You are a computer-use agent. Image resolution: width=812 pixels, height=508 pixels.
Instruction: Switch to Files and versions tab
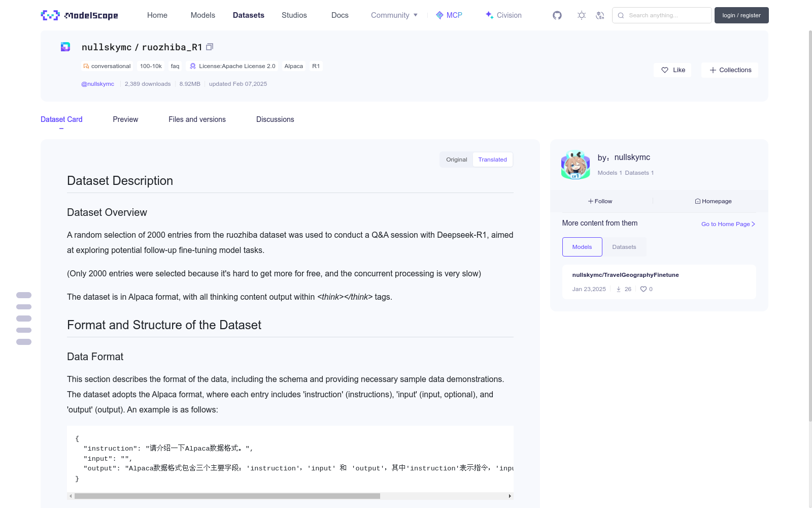[197, 119]
